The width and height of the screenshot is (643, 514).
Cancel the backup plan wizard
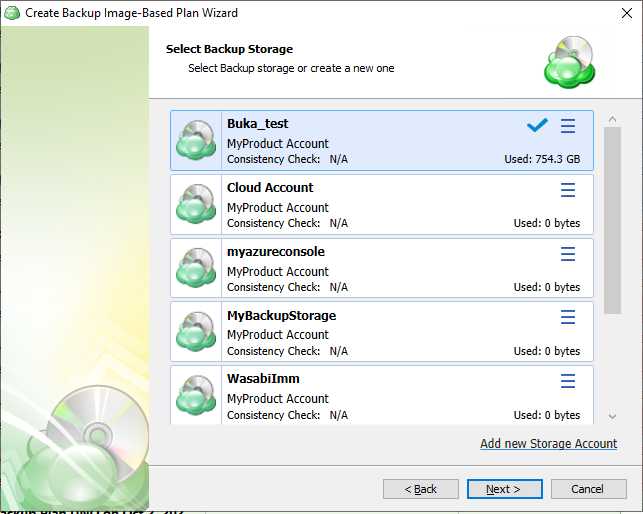588,489
